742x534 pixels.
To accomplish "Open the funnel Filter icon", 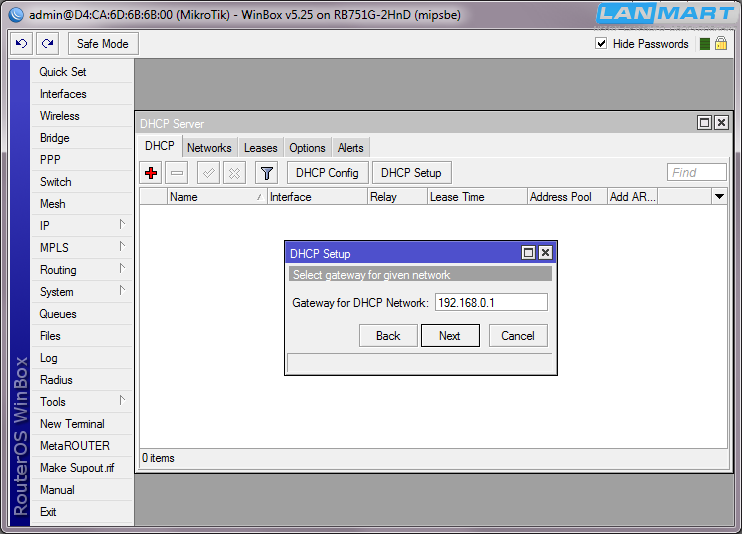I will pyautogui.click(x=266, y=173).
